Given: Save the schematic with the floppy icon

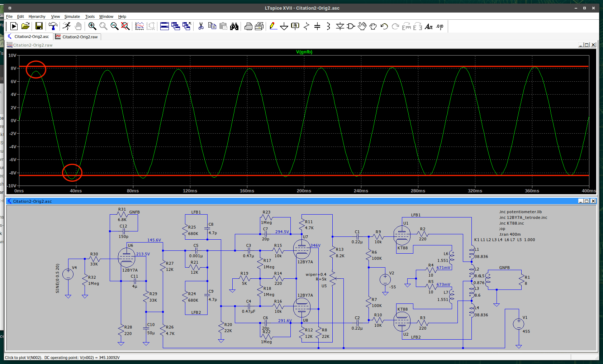Looking at the screenshot, I should pyautogui.click(x=39, y=26).
